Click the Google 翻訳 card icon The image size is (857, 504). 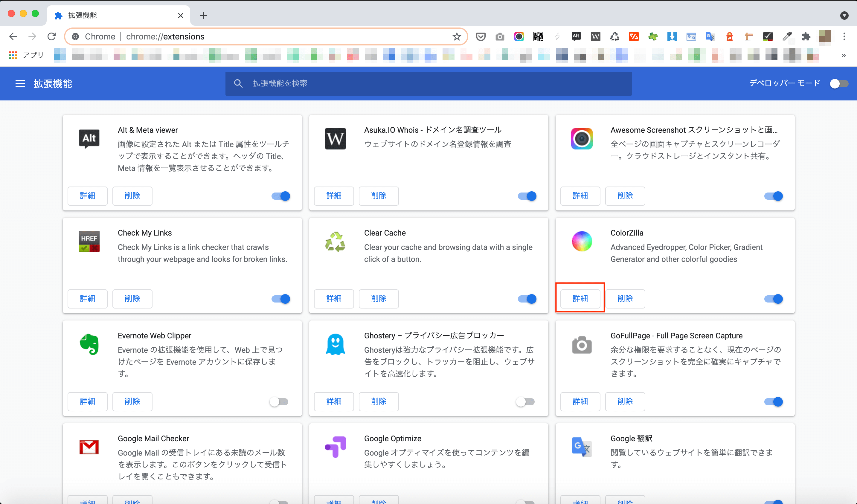coord(582,447)
